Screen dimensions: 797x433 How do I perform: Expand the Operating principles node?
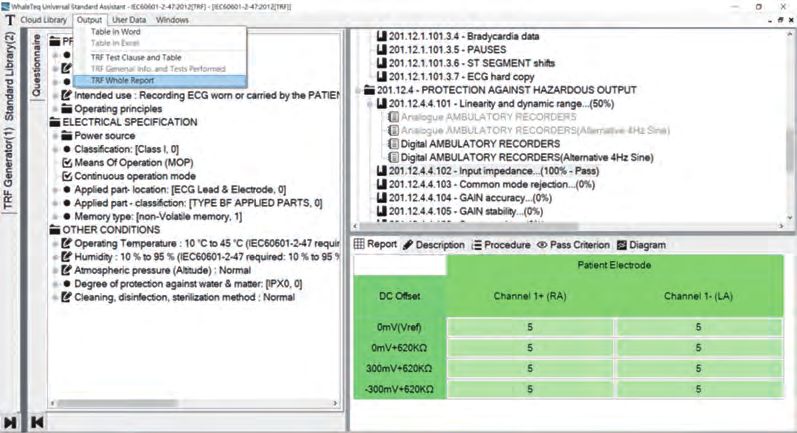coord(55,109)
